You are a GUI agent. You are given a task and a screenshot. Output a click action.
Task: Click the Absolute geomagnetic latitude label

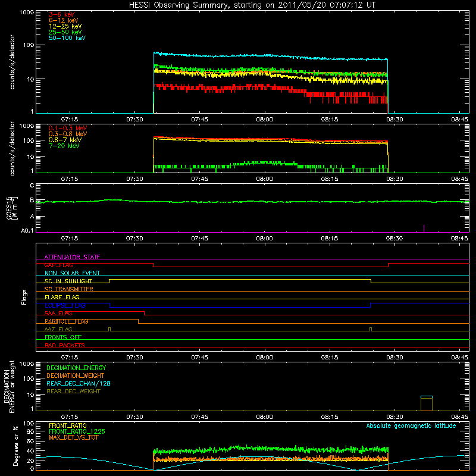pos(411,425)
